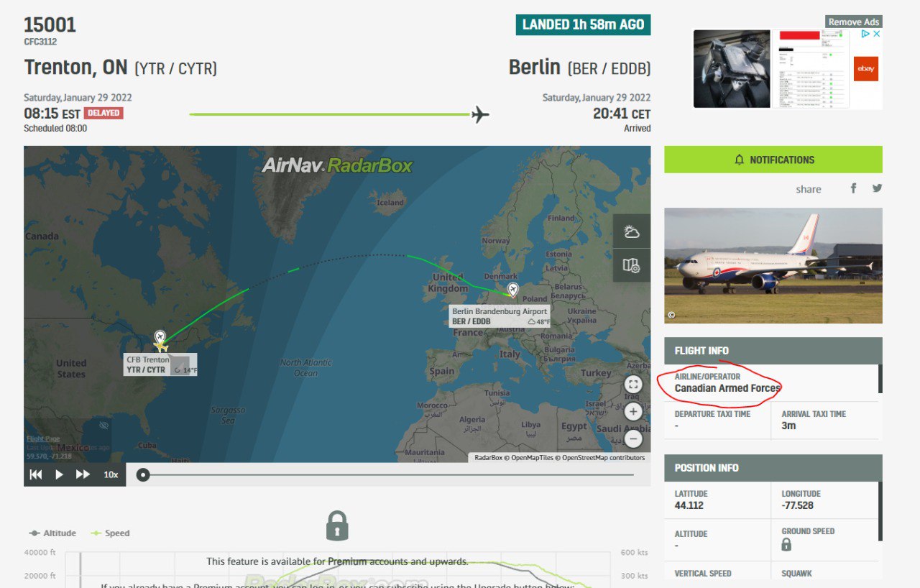Viewport: 920px width, 588px height.
Task: Open the ad choices triangle icon
Action: (866, 34)
